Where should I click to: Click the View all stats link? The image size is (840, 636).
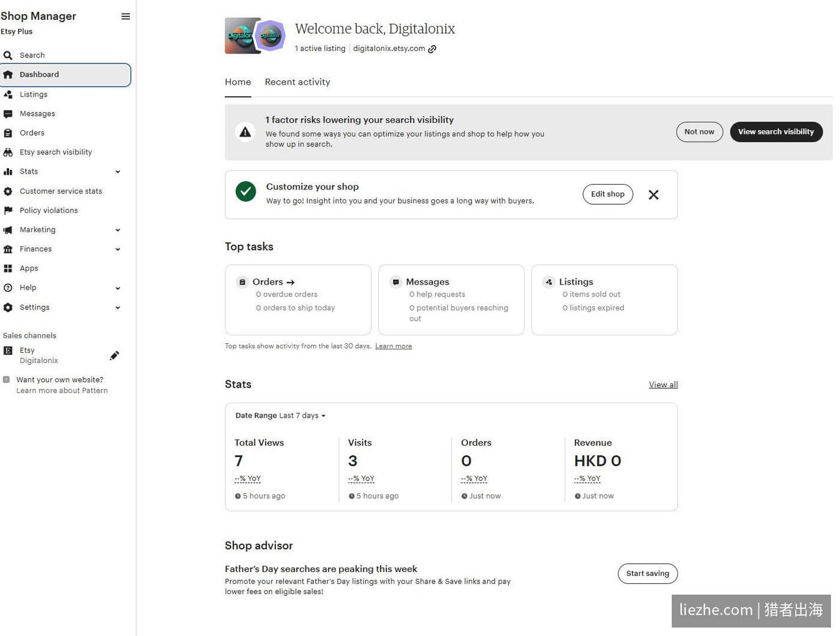point(663,385)
